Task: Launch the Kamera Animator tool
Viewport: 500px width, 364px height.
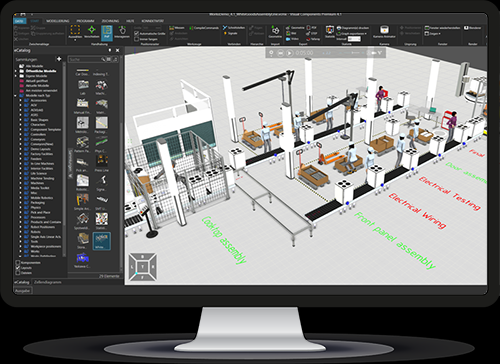Action: pyautogui.click(x=384, y=31)
